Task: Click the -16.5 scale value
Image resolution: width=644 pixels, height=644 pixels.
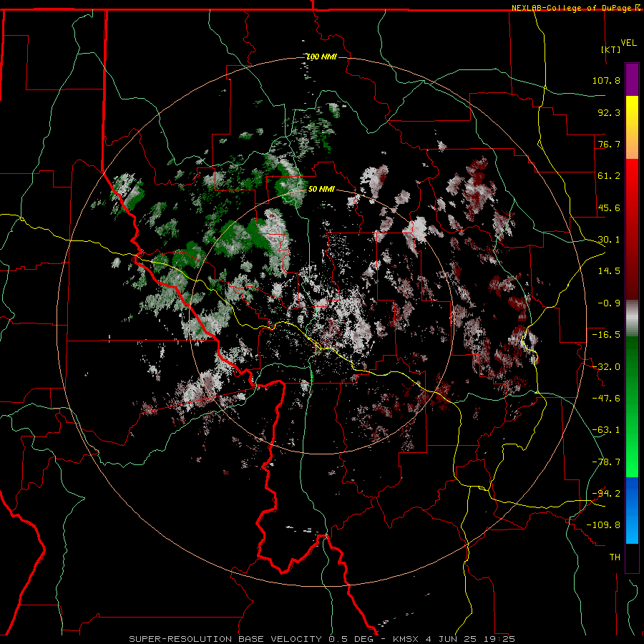Action: [x=606, y=335]
